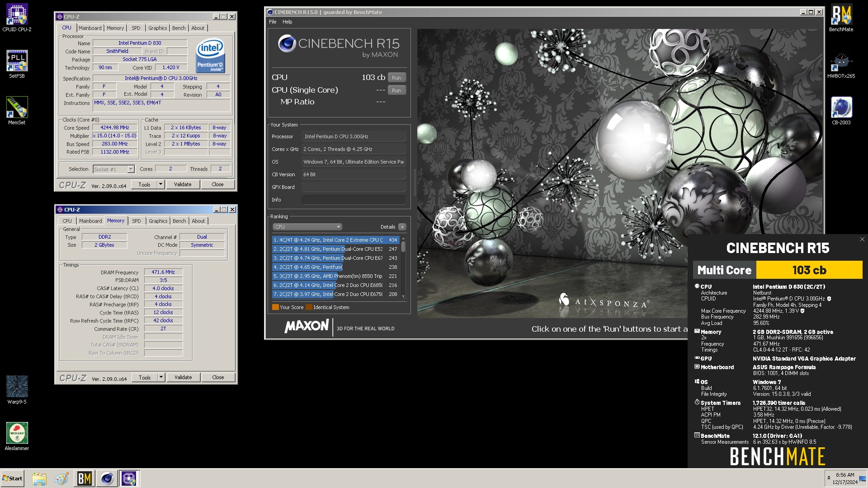Screen dimensions: 868x488
Task: Open Ranking CPU dropdown
Action: (x=307, y=227)
